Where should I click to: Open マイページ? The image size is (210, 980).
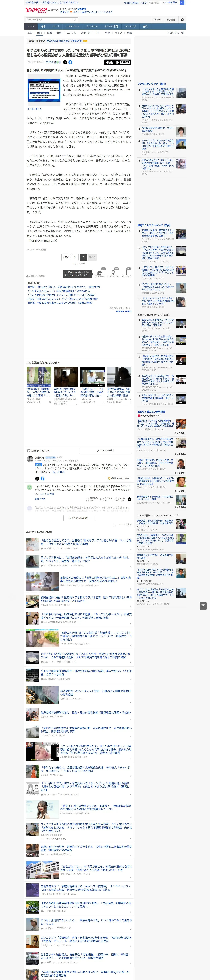(157, 19)
